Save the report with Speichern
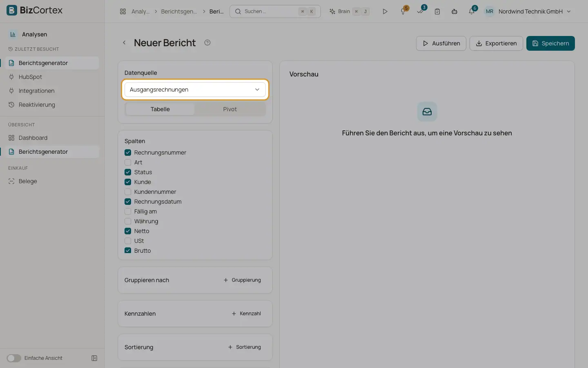The image size is (588, 368). [550, 43]
